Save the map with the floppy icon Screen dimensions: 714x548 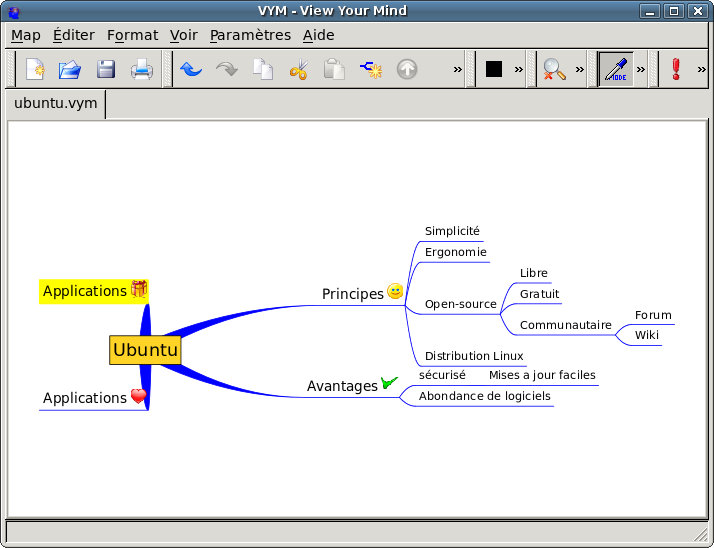click(106, 70)
